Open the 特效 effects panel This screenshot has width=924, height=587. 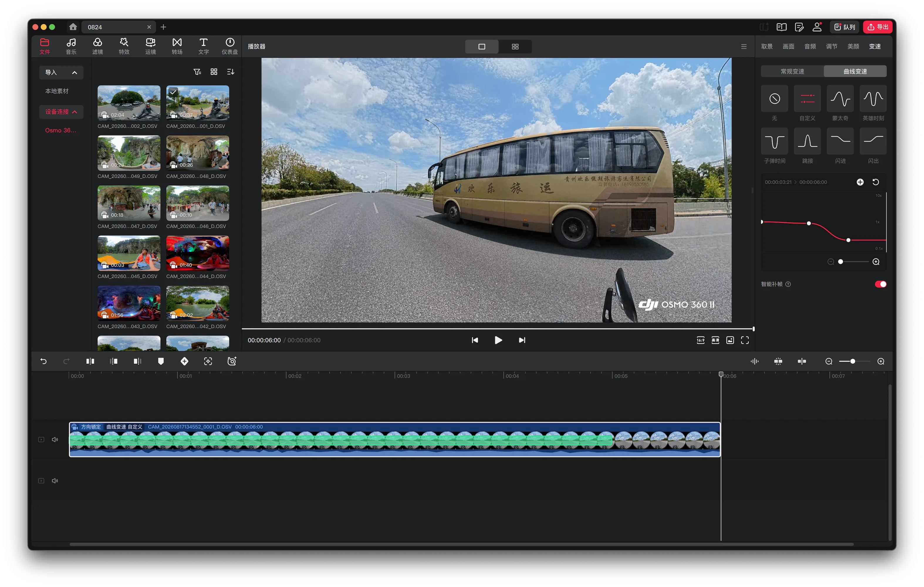[124, 46]
